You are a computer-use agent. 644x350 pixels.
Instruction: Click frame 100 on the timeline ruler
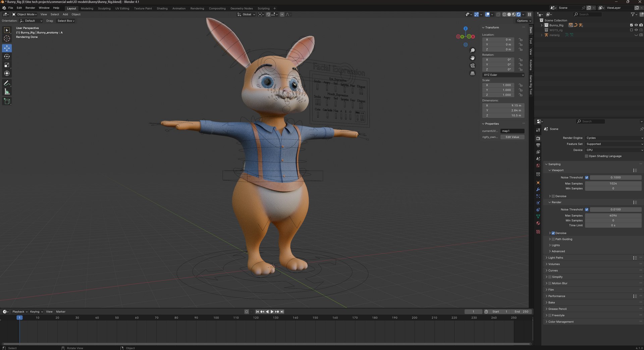[216, 318]
